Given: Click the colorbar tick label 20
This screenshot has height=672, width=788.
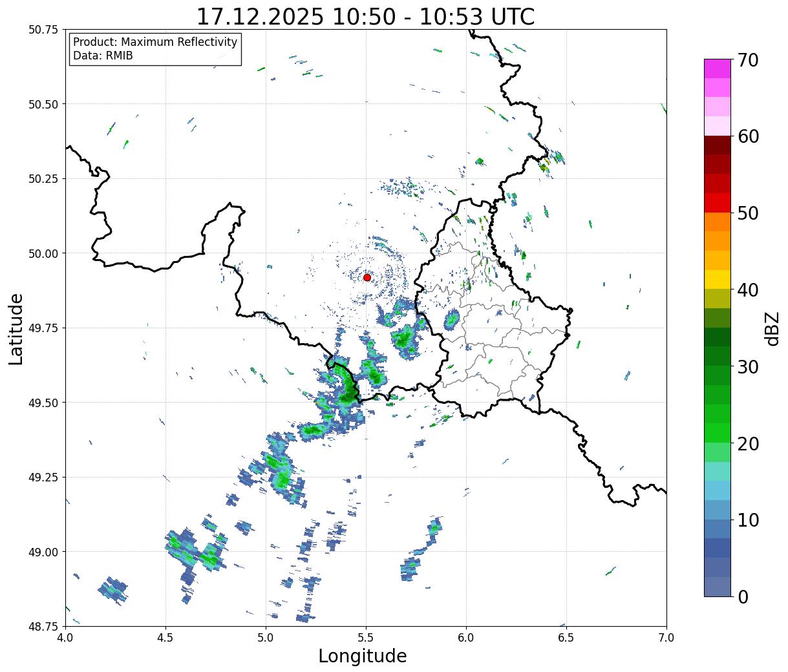Looking at the screenshot, I should pos(749,443).
